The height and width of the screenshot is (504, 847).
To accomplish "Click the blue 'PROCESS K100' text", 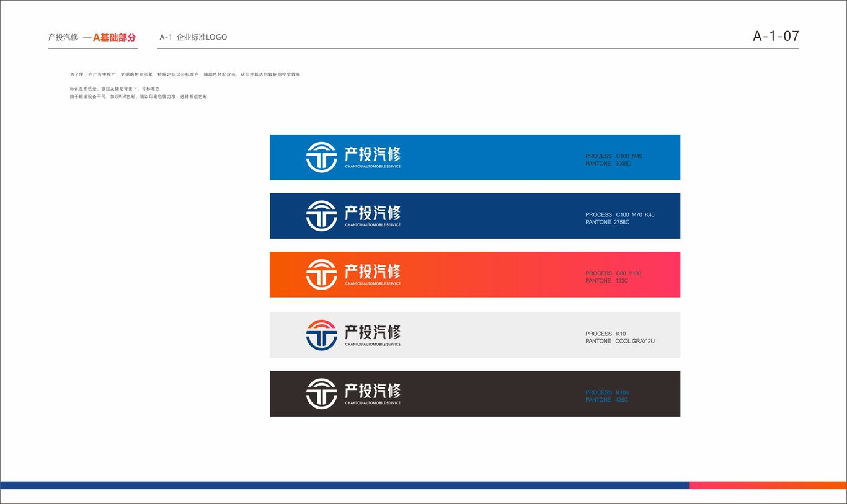I will click(607, 392).
